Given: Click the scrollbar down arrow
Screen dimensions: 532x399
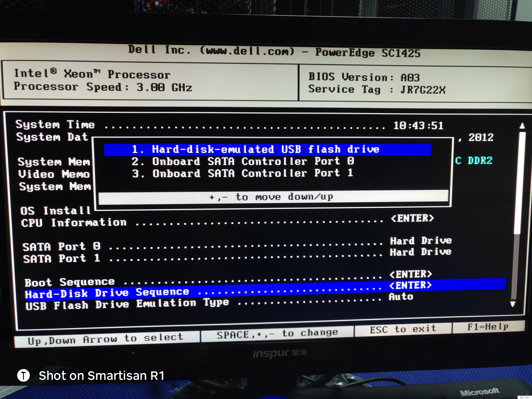Looking at the screenshot, I should [513, 304].
